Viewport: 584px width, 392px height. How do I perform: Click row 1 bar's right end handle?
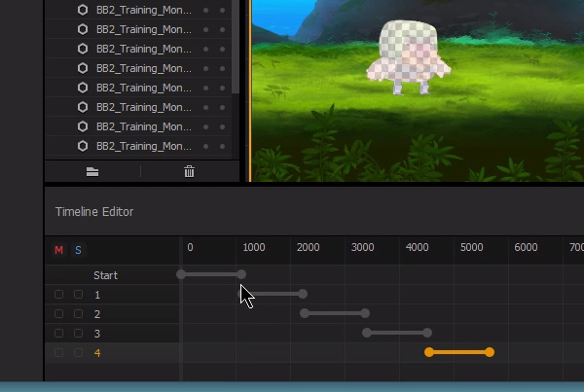(x=303, y=294)
